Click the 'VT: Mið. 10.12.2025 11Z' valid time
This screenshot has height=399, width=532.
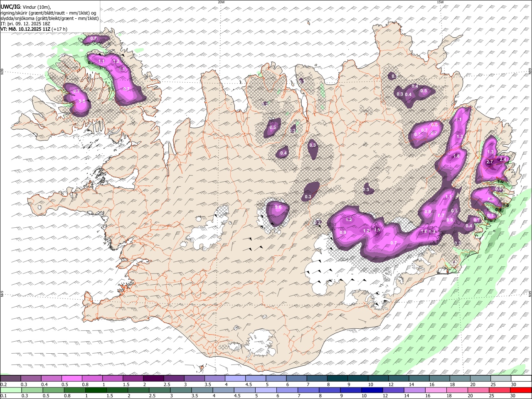[25, 29]
